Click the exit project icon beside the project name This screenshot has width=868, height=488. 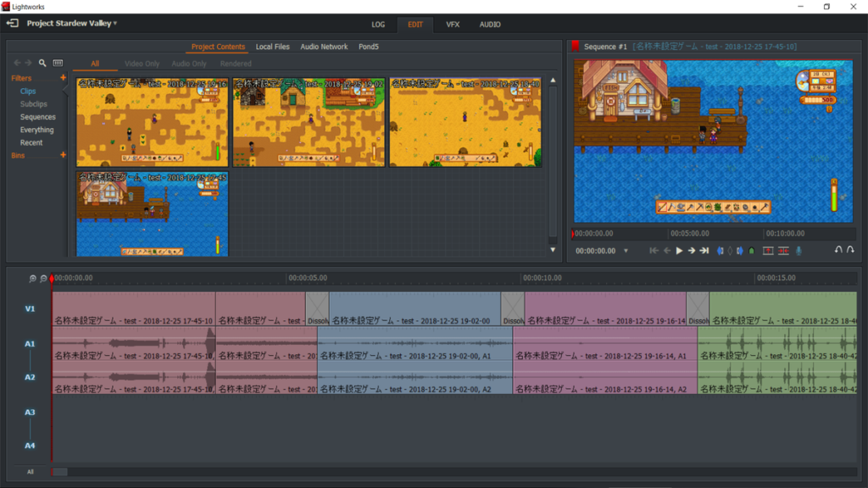pos(12,23)
